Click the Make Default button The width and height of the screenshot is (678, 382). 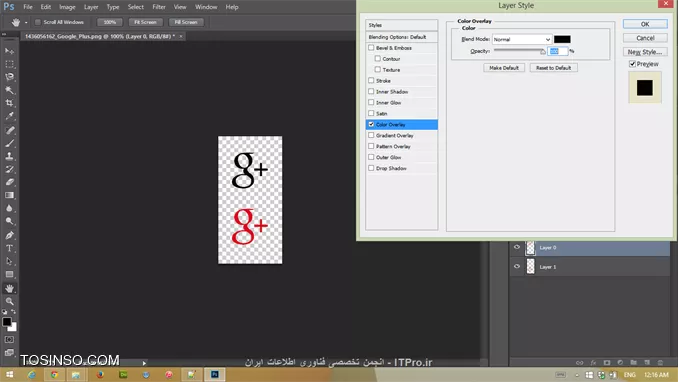tap(504, 68)
